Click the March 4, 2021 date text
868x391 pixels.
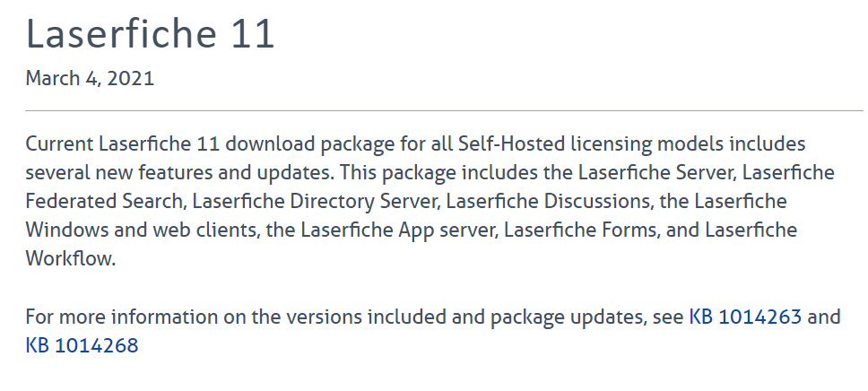point(90,79)
